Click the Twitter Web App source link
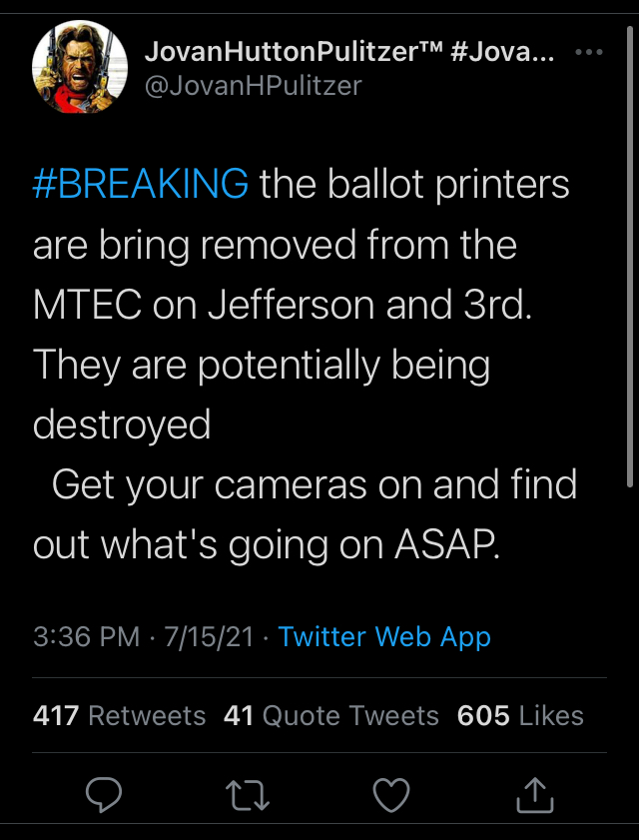 pyautogui.click(x=384, y=636)
